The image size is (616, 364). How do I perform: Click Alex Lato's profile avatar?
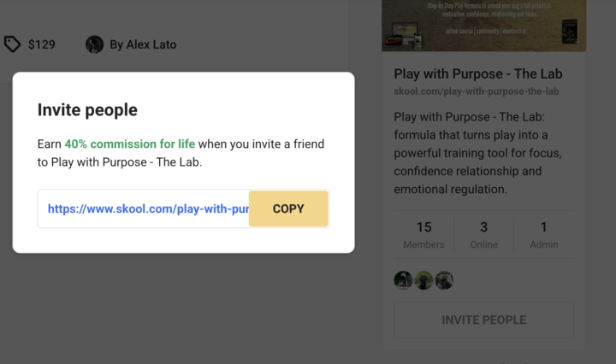click(x=95, y=44)
